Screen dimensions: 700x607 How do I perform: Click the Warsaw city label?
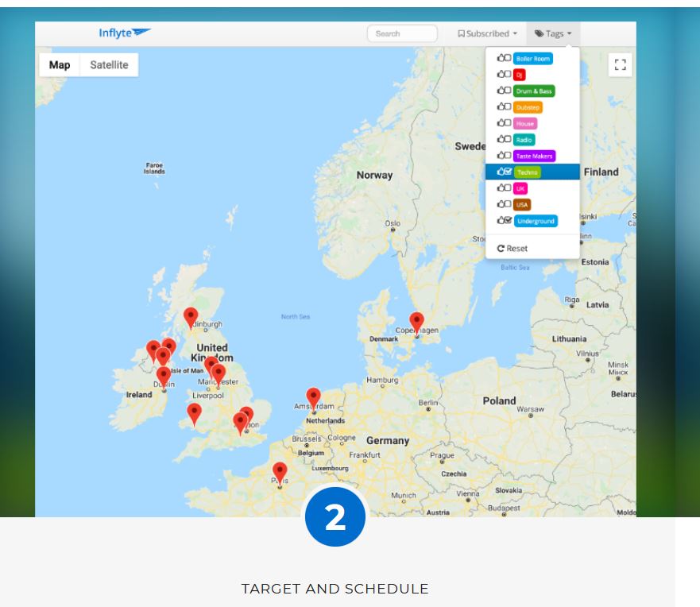530,409
